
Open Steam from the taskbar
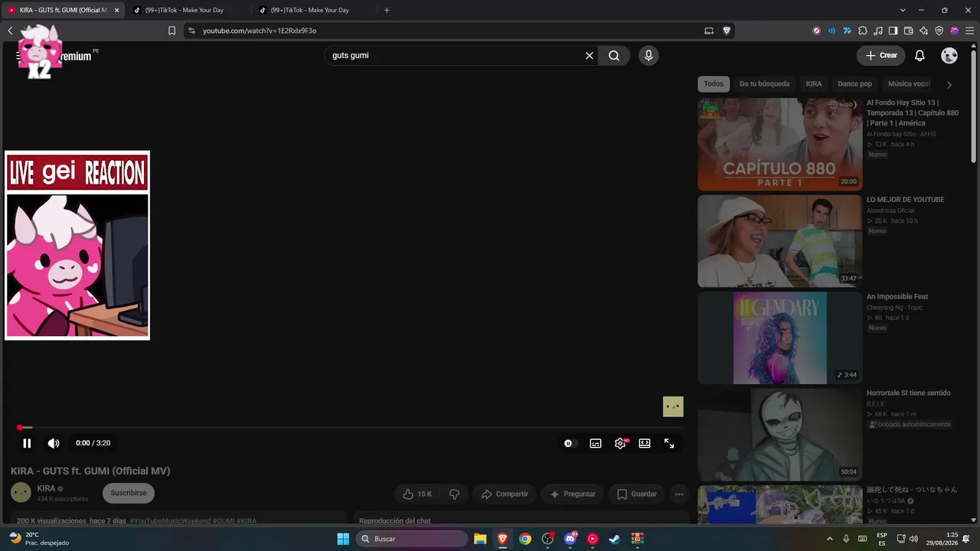[x=614, y=539]
